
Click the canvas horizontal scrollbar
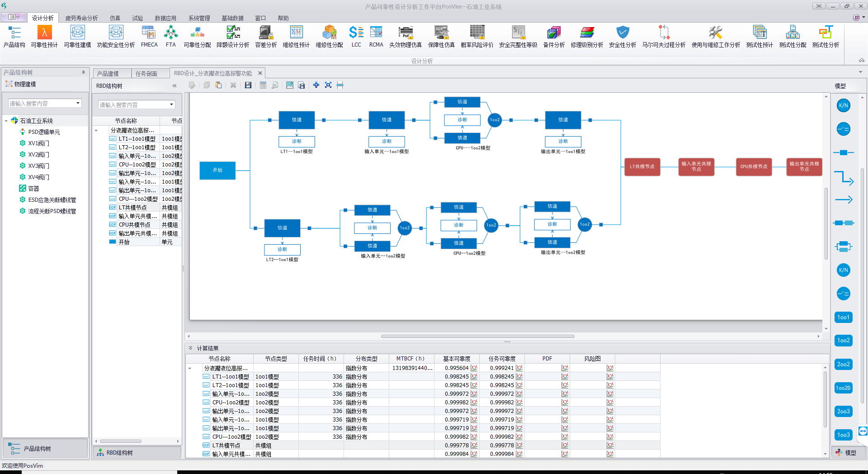tap(477, 336)
